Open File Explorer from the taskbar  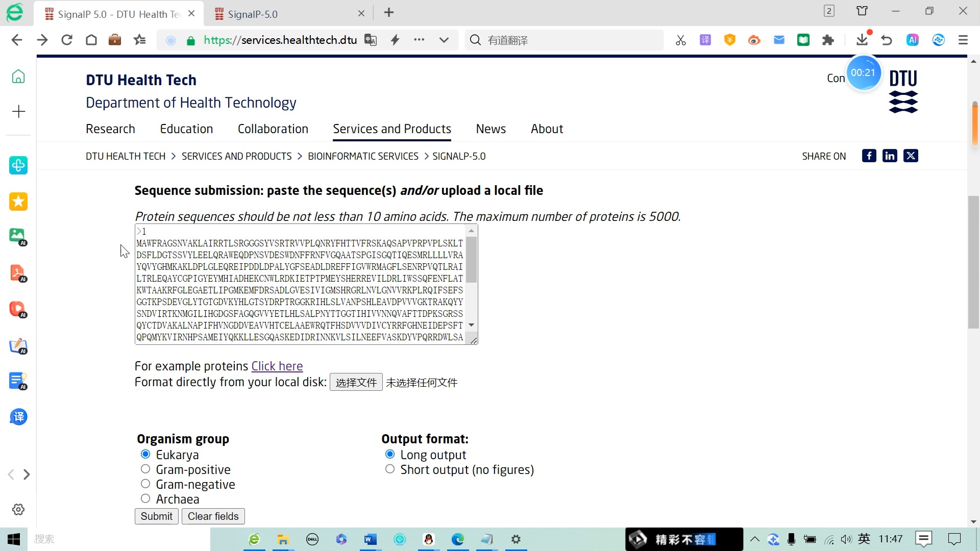(x=283, y=539)
